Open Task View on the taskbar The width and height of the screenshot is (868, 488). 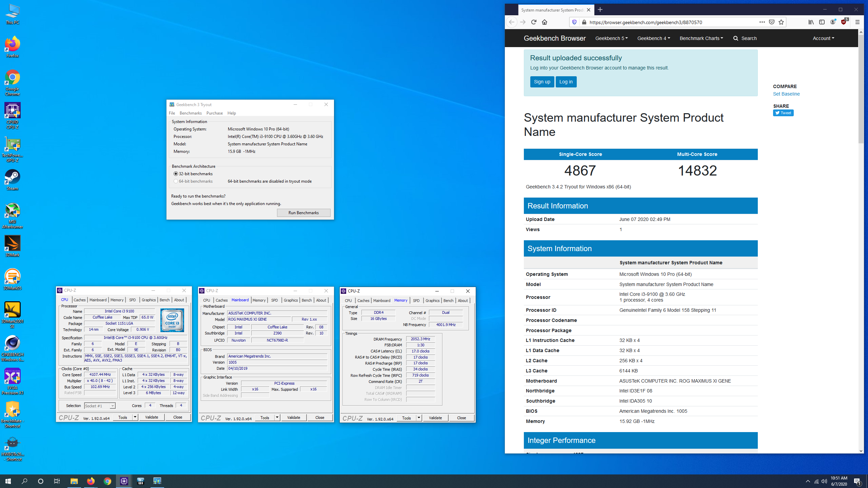coord(57,481)
